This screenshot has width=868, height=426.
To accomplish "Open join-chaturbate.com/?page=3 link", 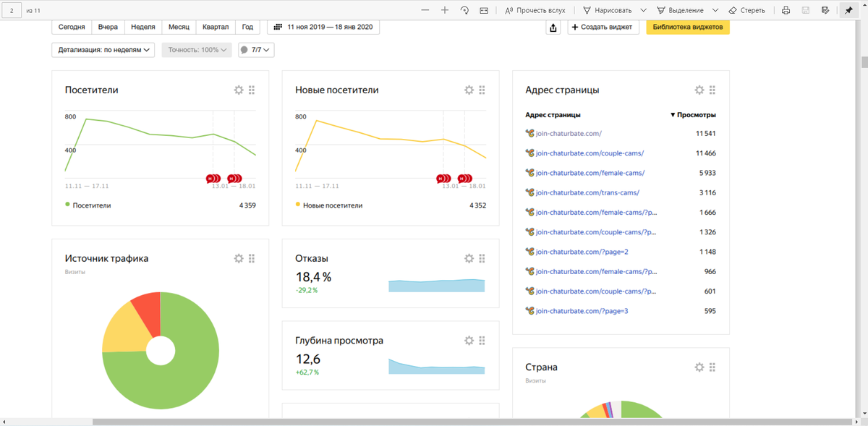I will (x=582, y=311).
